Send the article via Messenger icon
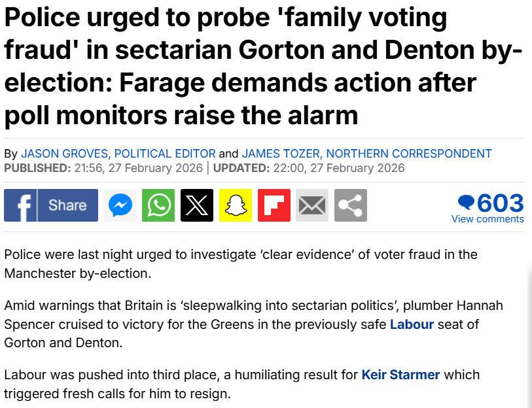This screenshot has height=408, width=532. click(x=120, y=205)
